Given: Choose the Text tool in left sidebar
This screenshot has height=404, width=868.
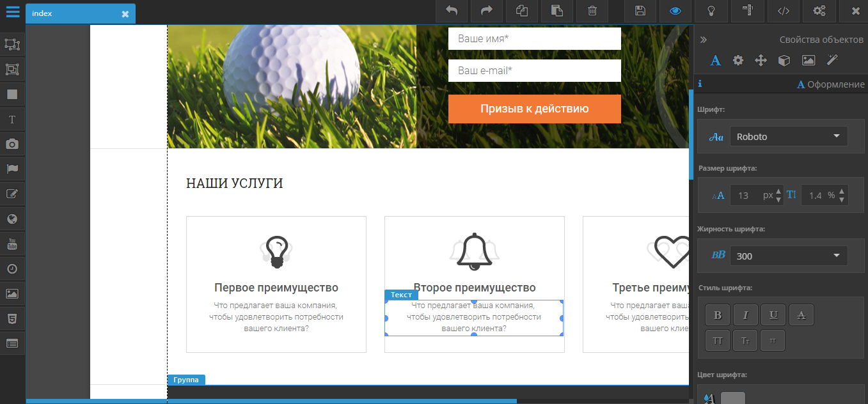Looking at the screenshot, I should pyautogui.click(x=12, y=119).
